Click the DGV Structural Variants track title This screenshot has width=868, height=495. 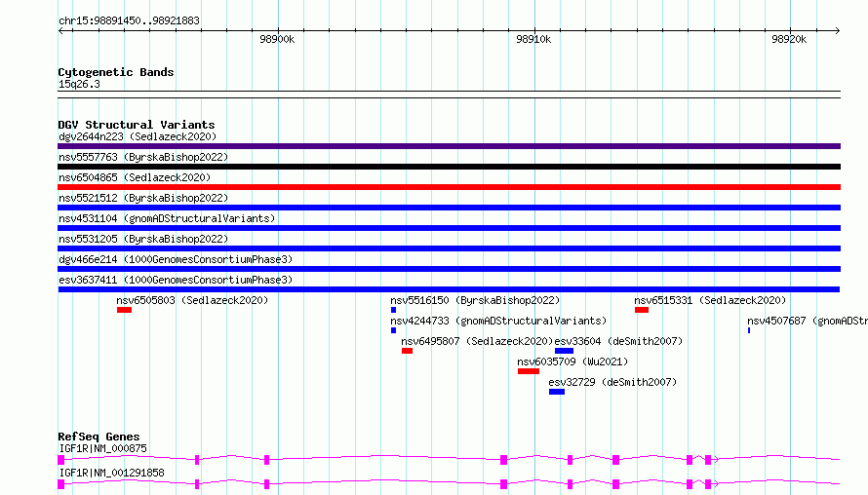137,125
